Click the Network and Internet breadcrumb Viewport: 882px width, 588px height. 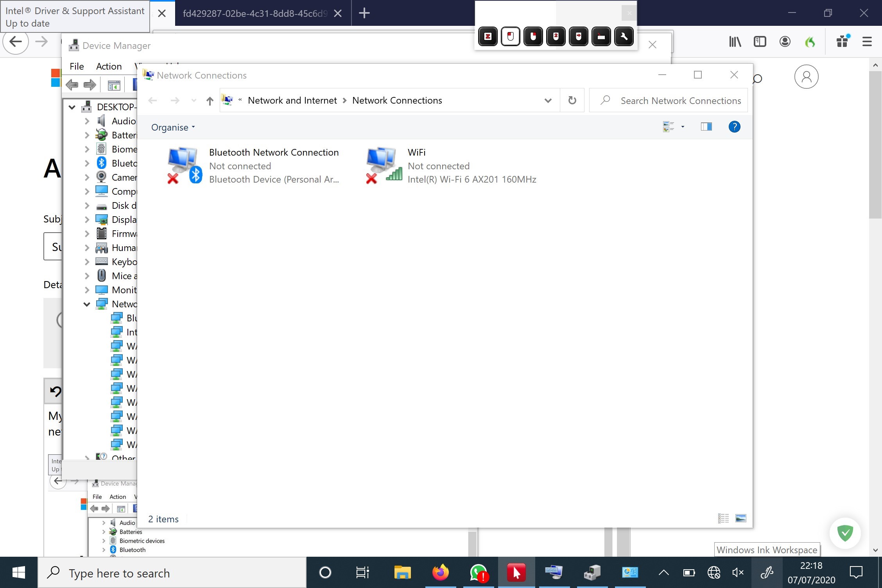[292, 100]
